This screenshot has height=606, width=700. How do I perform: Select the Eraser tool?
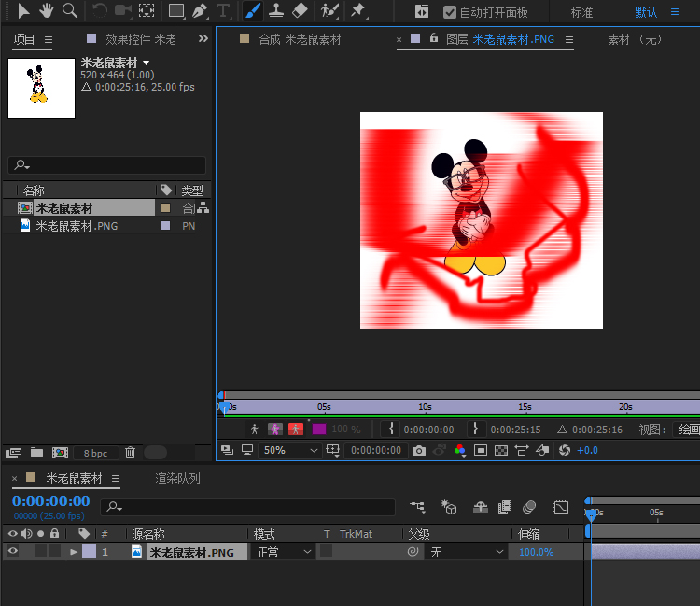(300, 10)
